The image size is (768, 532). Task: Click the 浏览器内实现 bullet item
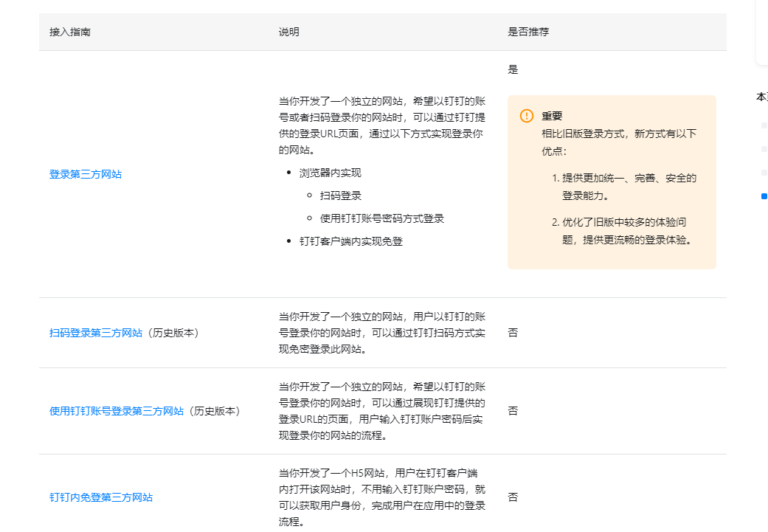[x=330, y=173]
